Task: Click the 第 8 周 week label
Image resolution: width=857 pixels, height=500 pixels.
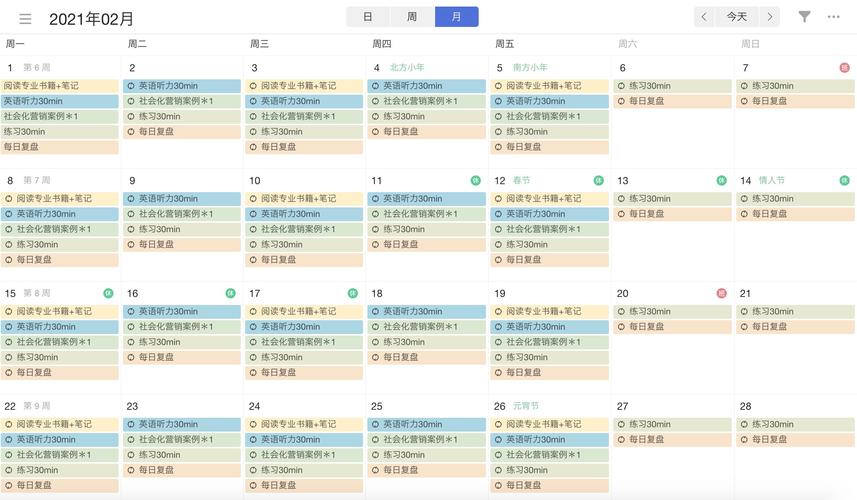Action: pyautogui.click(x=37, y=293)
